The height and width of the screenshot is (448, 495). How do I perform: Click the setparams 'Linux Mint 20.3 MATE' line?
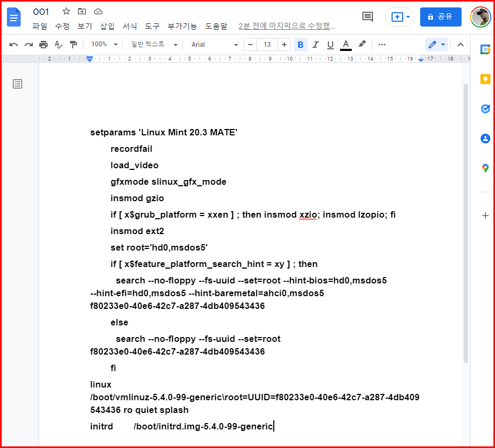pos(163,132)
